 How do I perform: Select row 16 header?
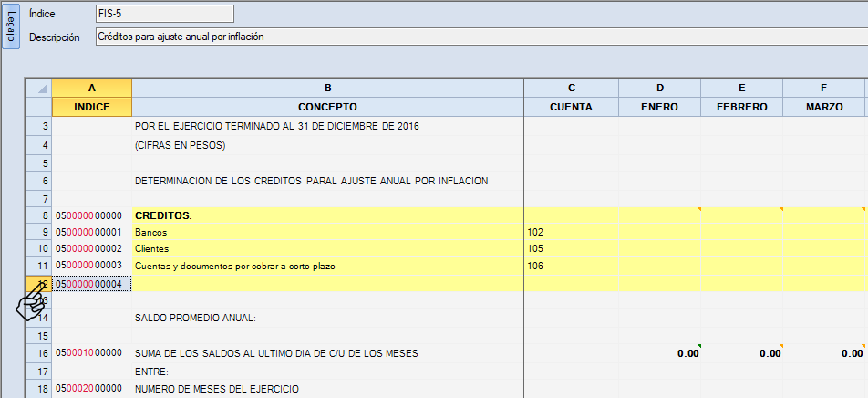click(x=38, y=353)
